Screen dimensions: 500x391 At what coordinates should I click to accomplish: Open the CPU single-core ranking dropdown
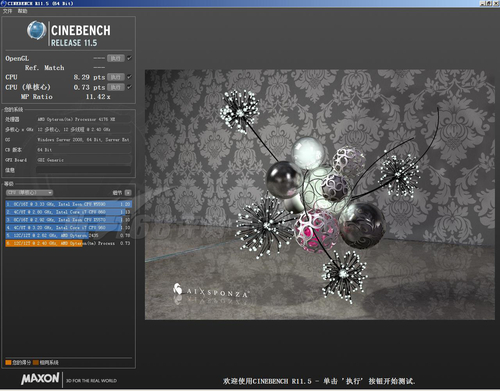pos(29,193)
